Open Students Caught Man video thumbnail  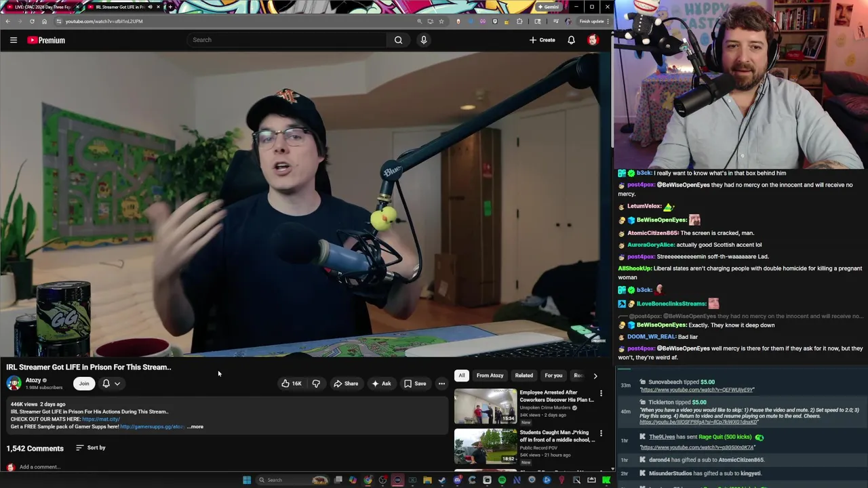click(486, 446)
